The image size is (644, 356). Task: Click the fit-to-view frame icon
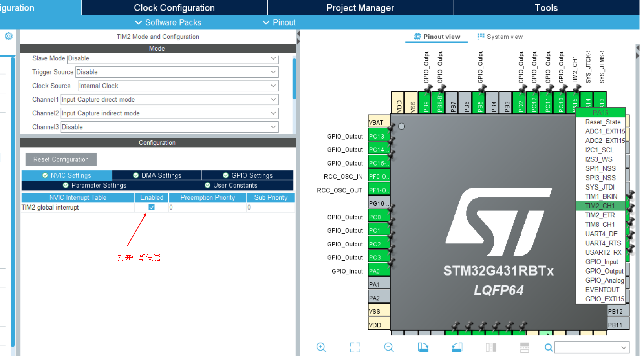[x=355, y=347]
